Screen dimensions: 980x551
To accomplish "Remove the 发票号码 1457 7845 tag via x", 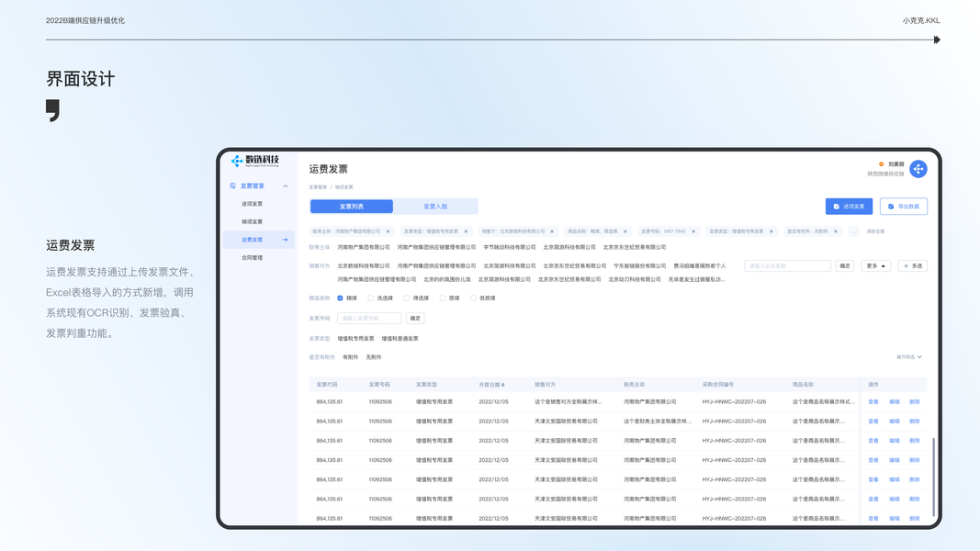I will tap(693, 231).
